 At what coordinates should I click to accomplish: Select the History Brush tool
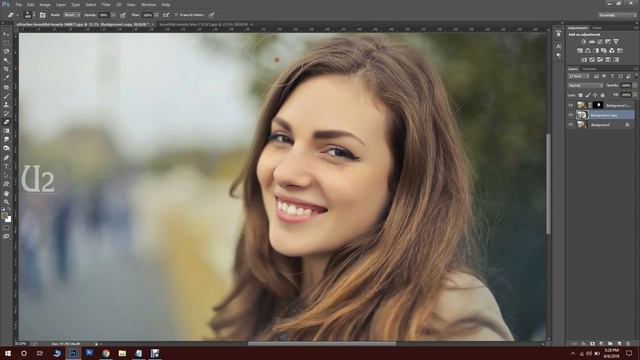click(6, 113)
